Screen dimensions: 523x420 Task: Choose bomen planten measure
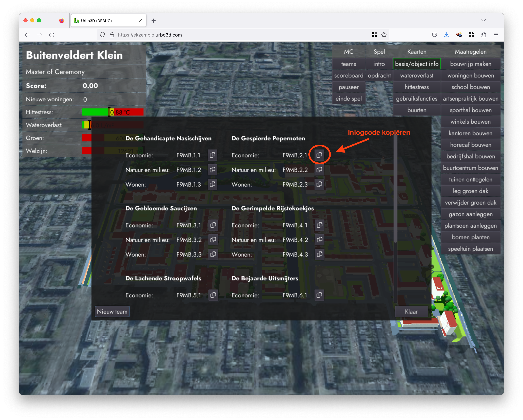471,237
